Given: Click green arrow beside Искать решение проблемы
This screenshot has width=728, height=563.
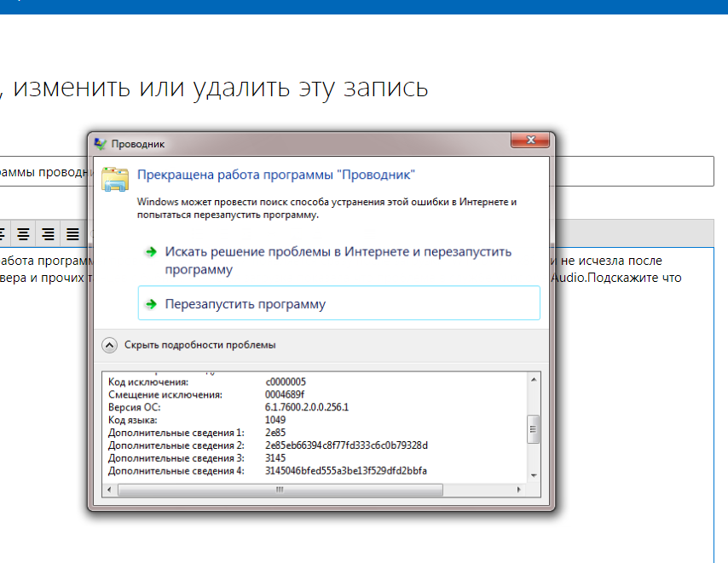Looking at the screenshot, I should pyautogui.click(x=151, y=252).
